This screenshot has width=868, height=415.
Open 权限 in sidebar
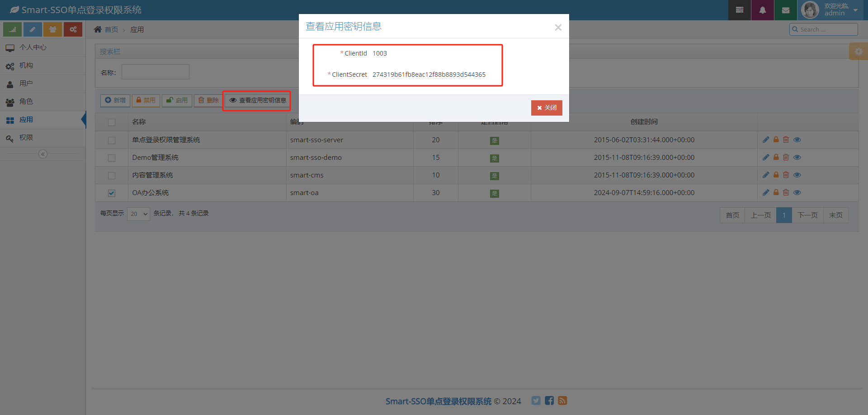click(x=43, y=138)
